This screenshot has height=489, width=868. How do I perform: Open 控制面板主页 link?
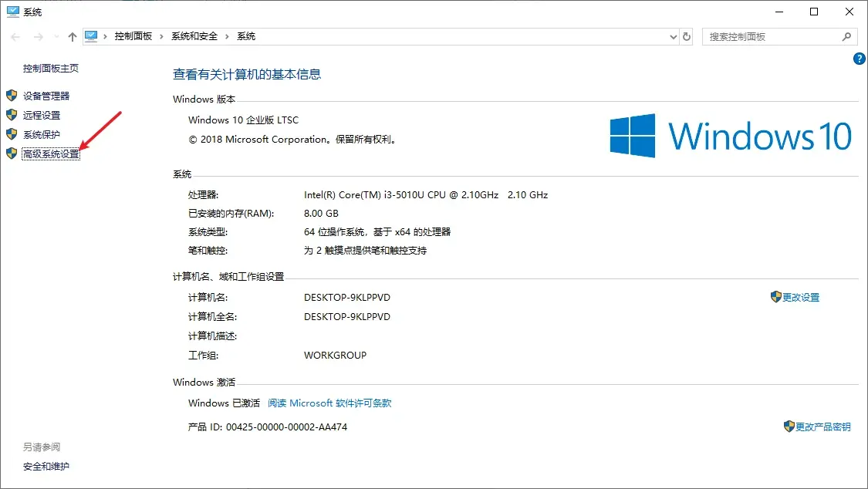pyautogui.click(x=51, y=69)
